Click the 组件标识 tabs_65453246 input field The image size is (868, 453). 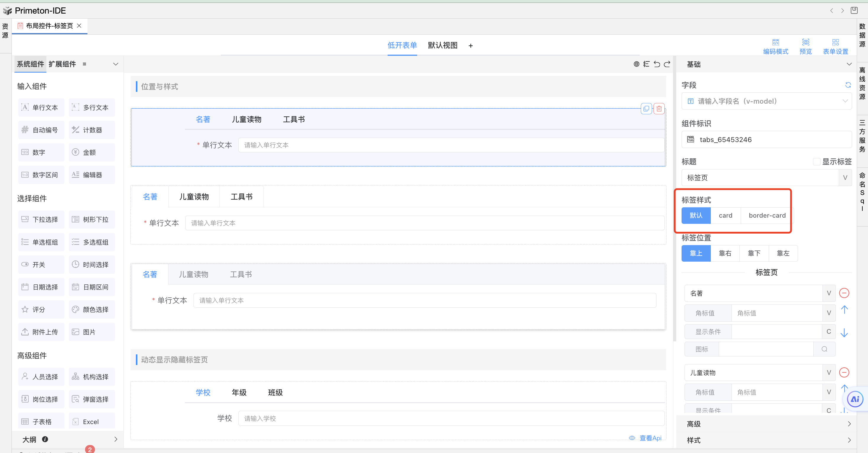point(766,139)
